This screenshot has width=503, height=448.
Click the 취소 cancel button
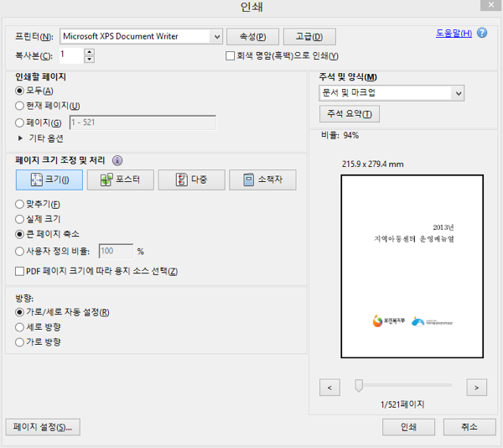pyautogui.click(x=469, y=427)
